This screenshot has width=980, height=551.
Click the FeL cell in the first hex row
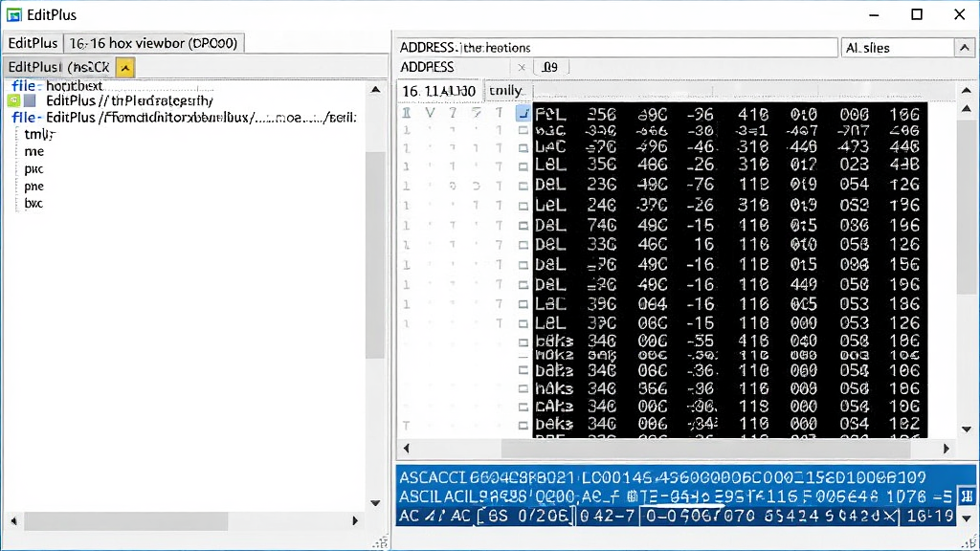point(550,115)
